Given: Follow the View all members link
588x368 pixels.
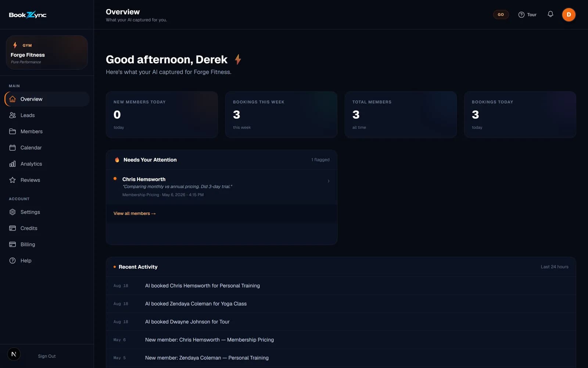Looking at the screenshot, I should tap(135, 213).
